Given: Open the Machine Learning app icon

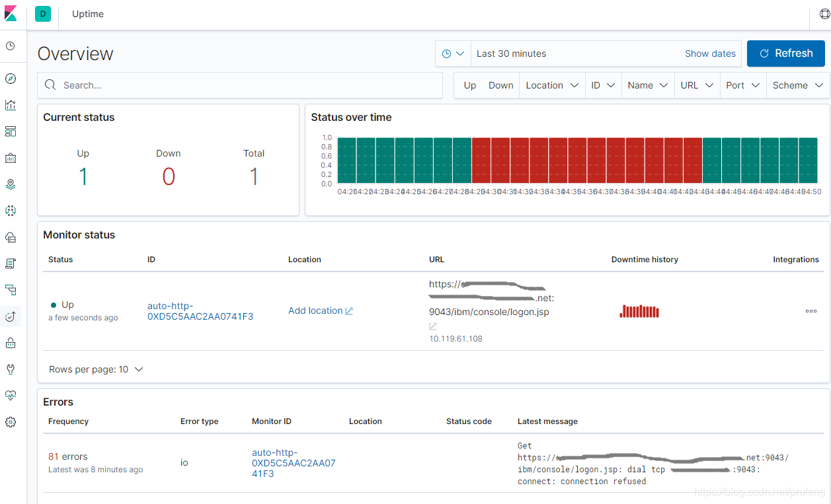Looking at the screenshot, I should coord(11,211).
